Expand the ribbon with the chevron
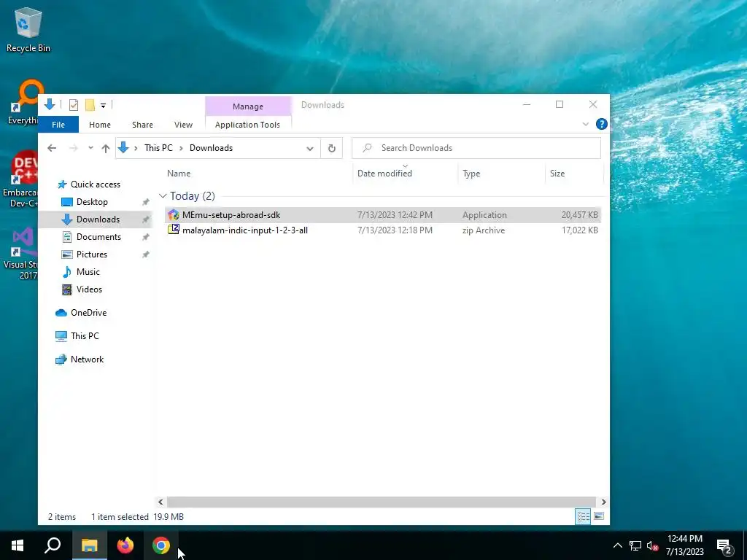The image size is (747, 560). (586, 124)
